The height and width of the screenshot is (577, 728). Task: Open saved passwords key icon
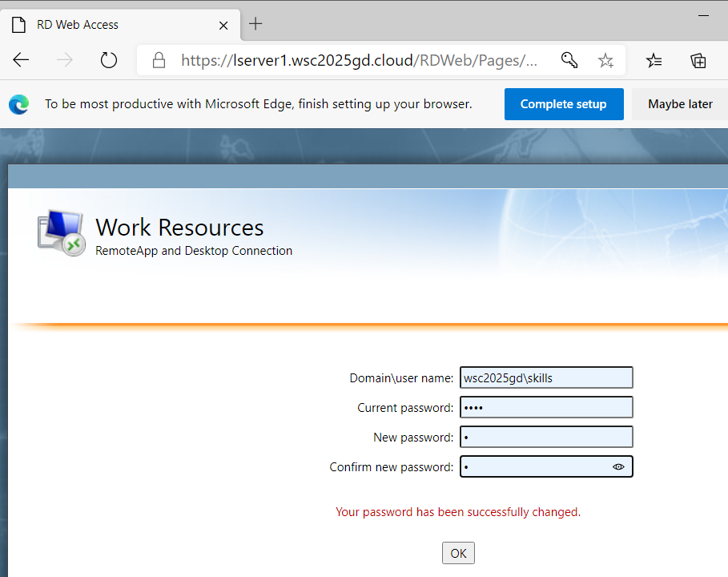point(569,60)
